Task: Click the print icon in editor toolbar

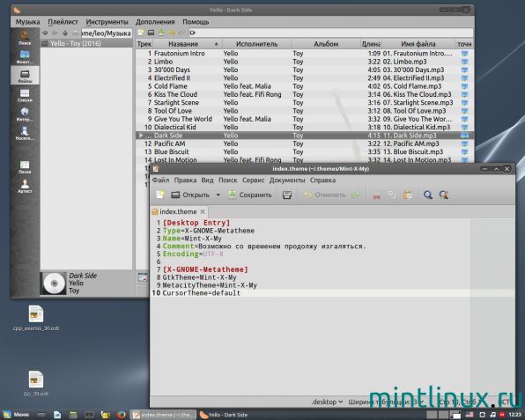Action: coord(287,195)
